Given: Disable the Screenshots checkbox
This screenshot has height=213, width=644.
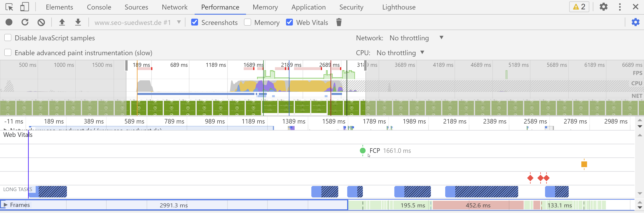Looking at the screenshot, I should pos(194,22).
